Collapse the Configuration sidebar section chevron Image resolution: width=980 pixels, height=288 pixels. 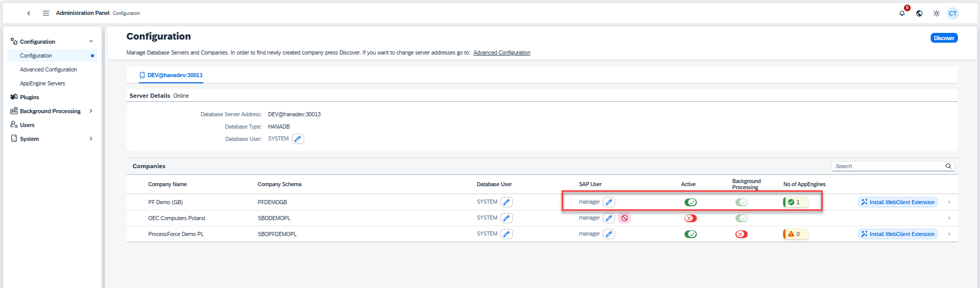[91, 41]
